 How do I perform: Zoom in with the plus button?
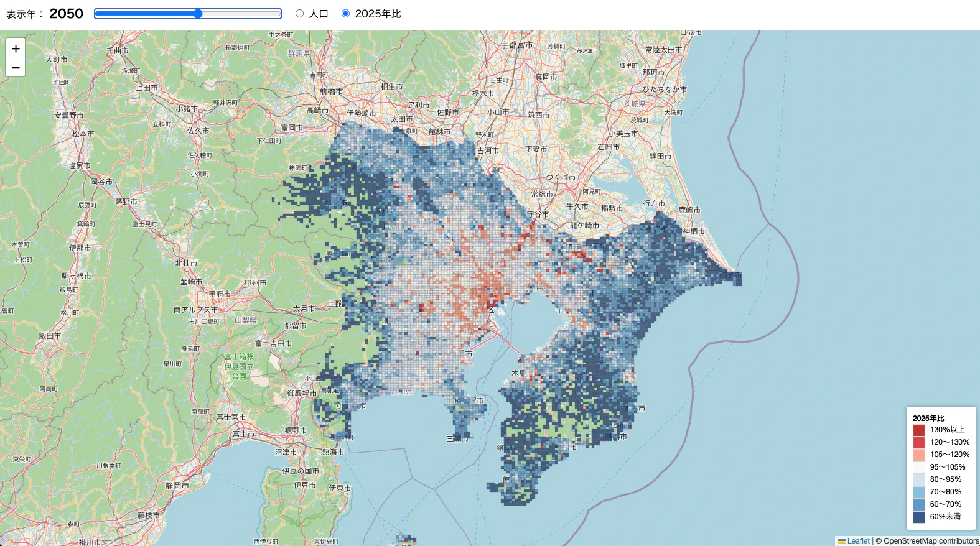[x=16, y=48]
